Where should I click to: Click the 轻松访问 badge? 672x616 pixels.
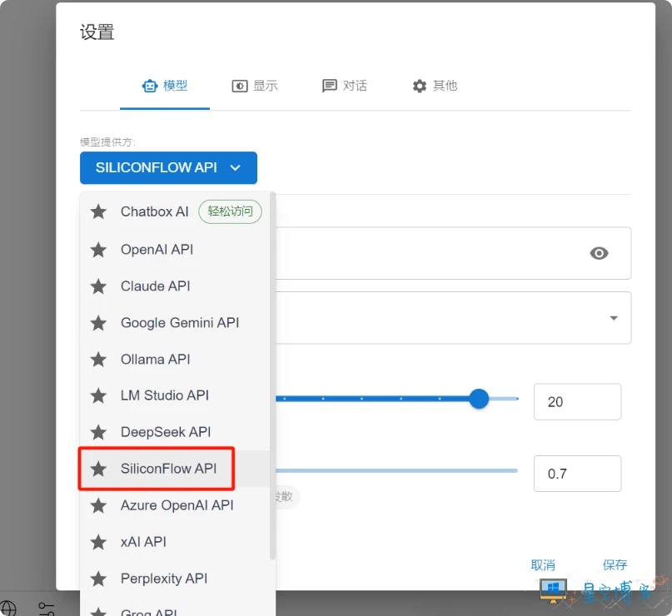pos(230,211)
